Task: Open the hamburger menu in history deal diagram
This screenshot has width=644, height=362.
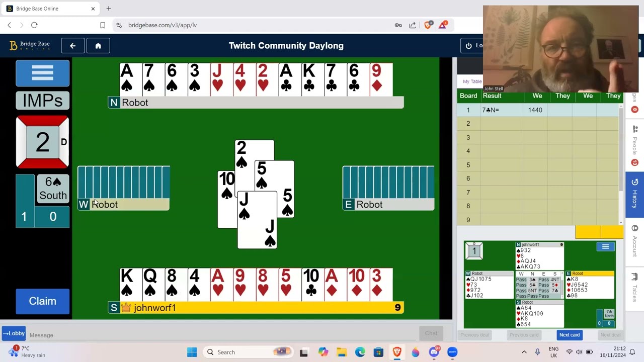Action: pos(605,246)
